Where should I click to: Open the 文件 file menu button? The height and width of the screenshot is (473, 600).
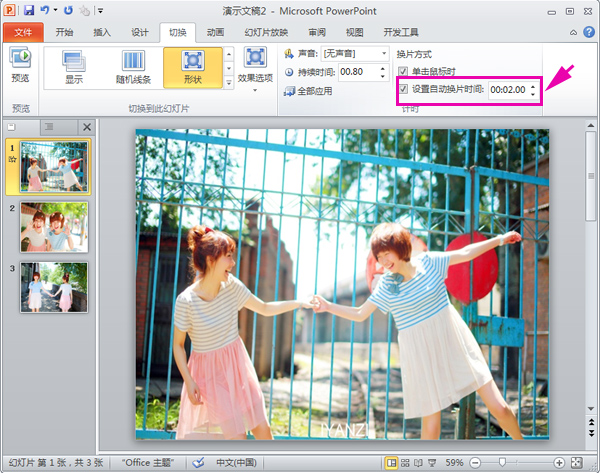pos(23,31)
